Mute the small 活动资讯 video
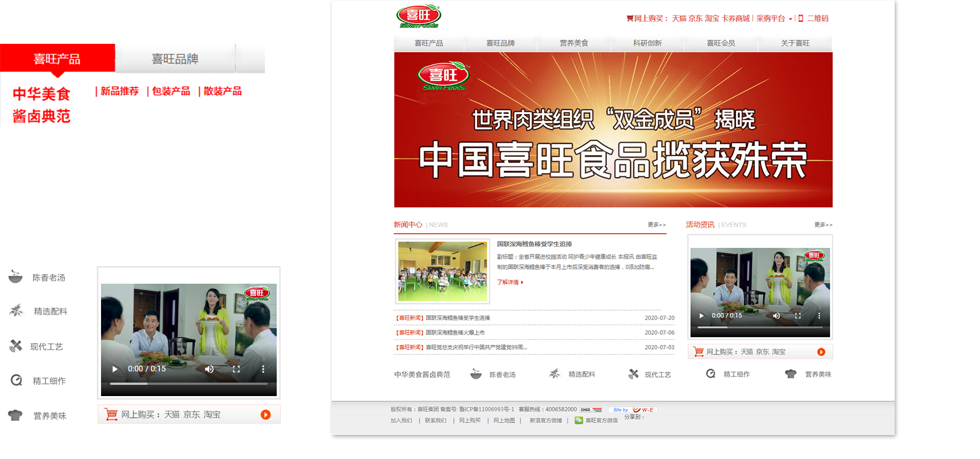Image resolution: width=980 pixels, height=459 pixels. [x=776, y=316]
